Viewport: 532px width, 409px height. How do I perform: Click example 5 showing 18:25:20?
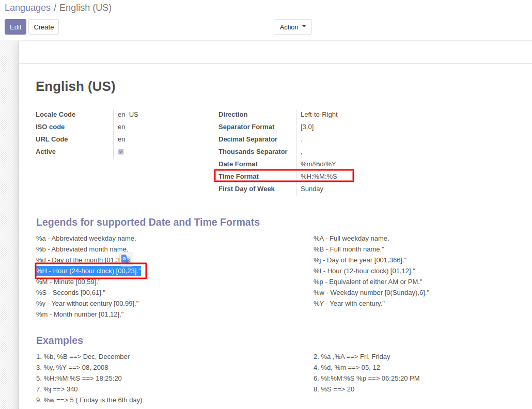[x=79, y=379]
